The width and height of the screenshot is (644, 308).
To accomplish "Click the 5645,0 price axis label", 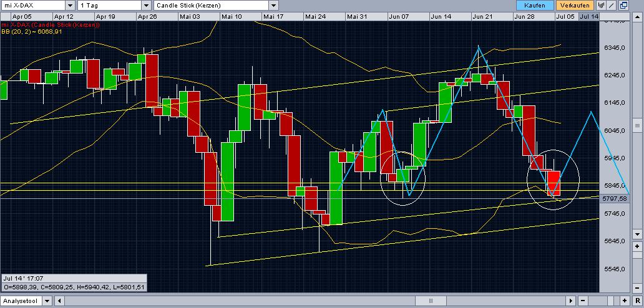I will click(x=615, y=241).
